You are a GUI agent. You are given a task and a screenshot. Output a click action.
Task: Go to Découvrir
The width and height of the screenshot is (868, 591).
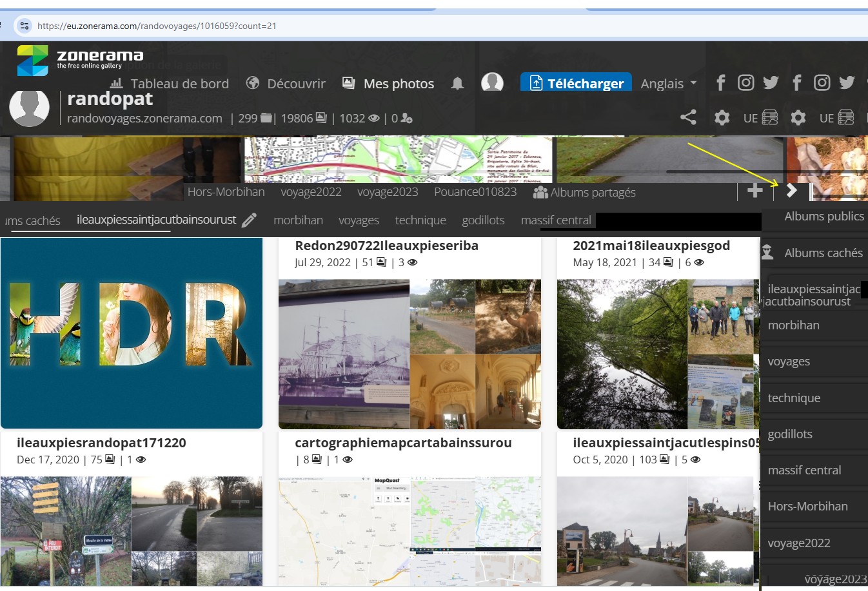coord(286,84)
